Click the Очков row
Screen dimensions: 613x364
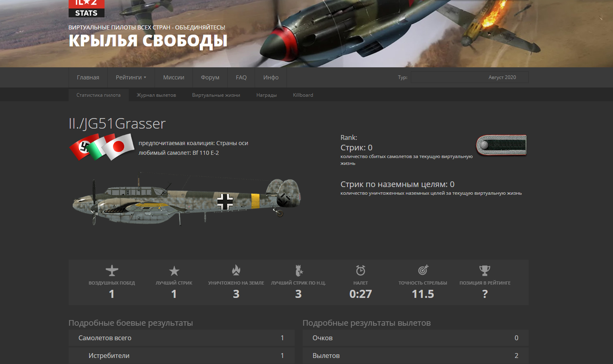pos(416,338)
